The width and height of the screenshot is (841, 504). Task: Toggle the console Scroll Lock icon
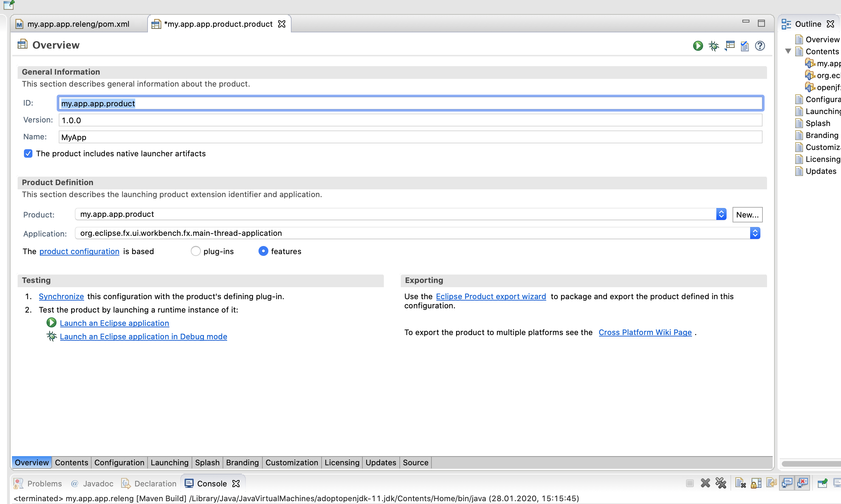coord(756,483)
